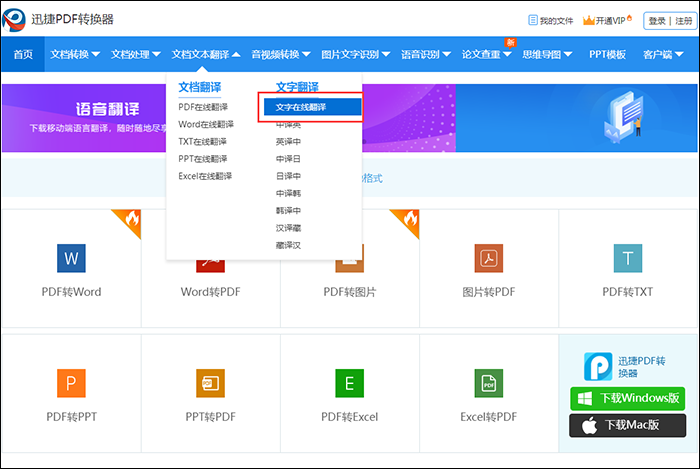
Task: Click the PDF转PPT label
Action: [x=71, y=417]
